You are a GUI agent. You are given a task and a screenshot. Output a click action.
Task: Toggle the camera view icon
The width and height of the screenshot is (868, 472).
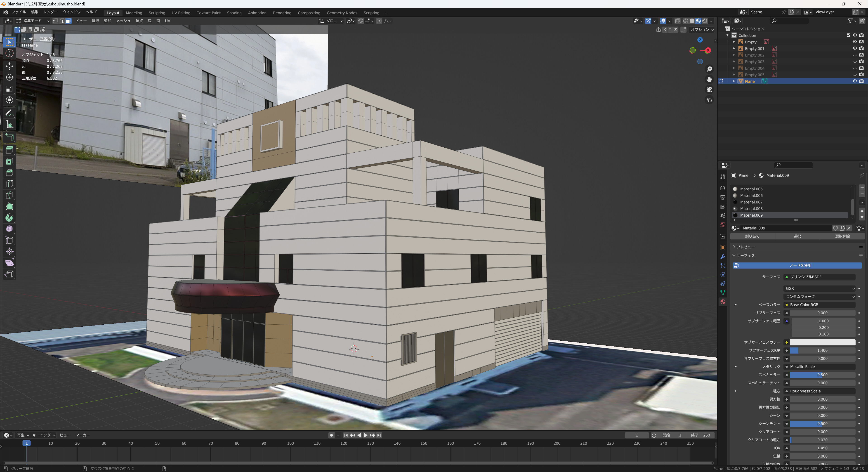click(709, 90)
